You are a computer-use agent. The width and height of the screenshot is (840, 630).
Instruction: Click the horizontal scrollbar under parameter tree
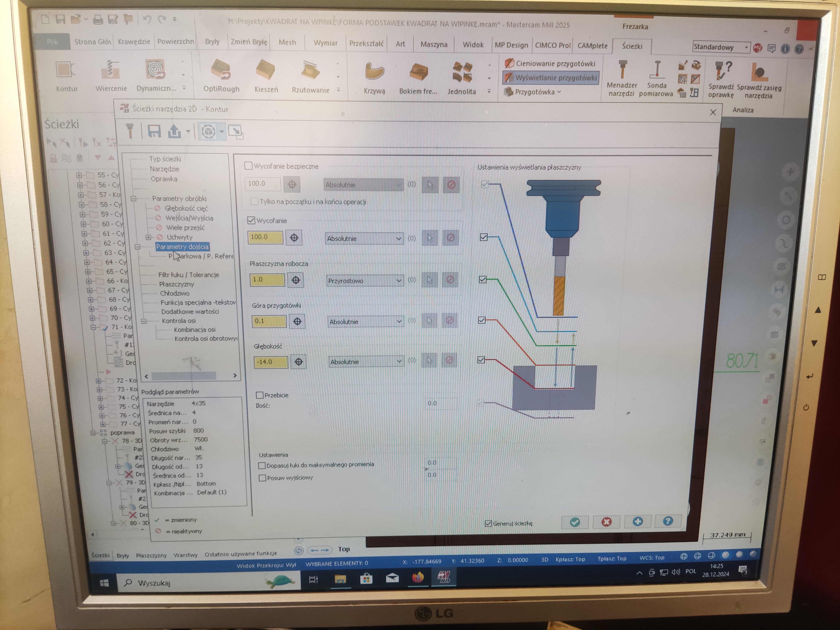(x=184, y=375)
